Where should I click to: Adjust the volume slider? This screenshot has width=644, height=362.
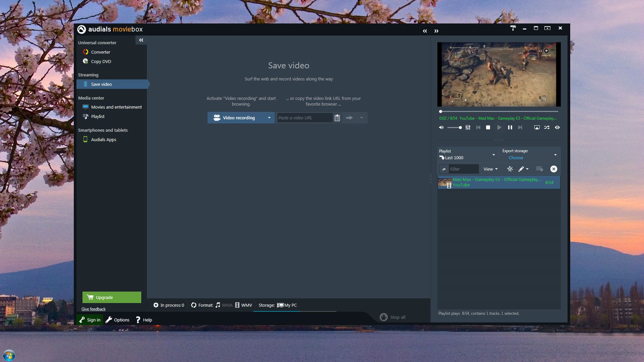click(455, 128)
